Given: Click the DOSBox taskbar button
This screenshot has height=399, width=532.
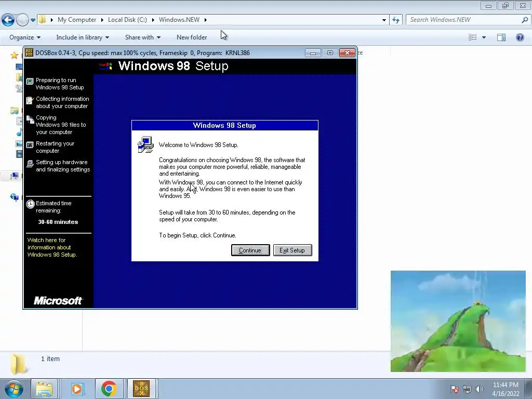Looking at the screenshot, I should tap(141, 389).
